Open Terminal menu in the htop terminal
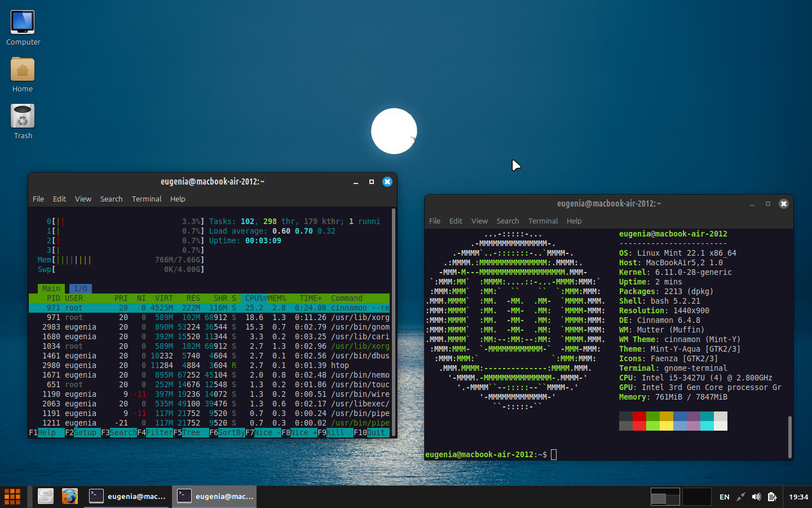This screenshot has width=812, height=508. point(147,199)
